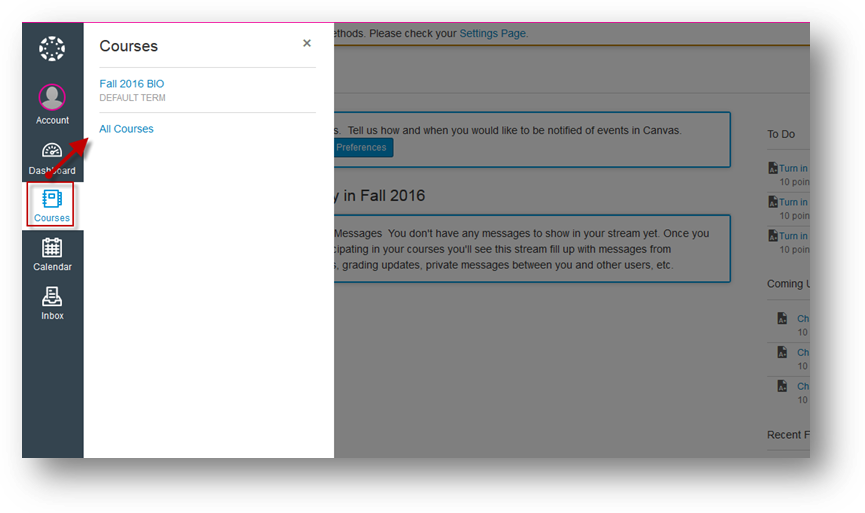Open the Fall 2016 BIO course
Viewport: 865px width, 513px height.
tap(131, 84)
